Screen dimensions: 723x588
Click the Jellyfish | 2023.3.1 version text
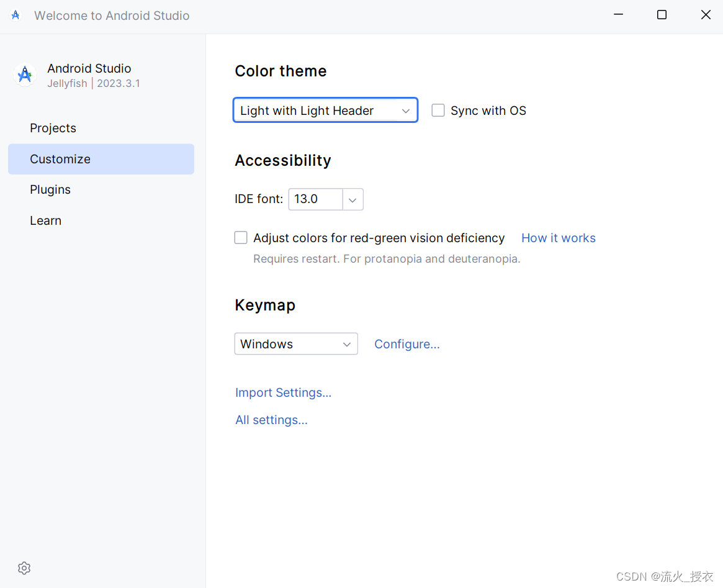(x=94, y=83)
